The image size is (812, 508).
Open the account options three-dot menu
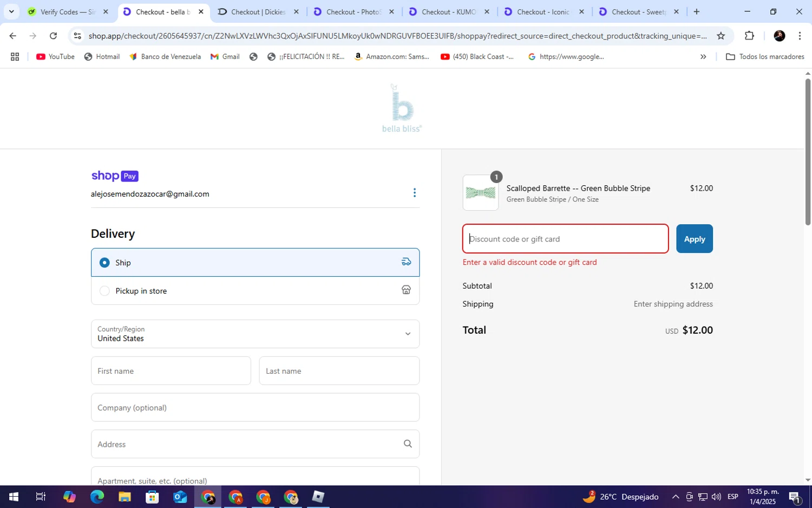point(415,193)
